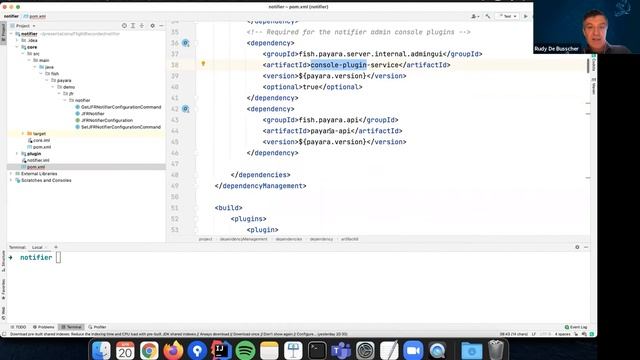This screenshot has height=360, width=640.
Task: Click the Collapse All icon in Project toolbar
Action: (142, 26)
